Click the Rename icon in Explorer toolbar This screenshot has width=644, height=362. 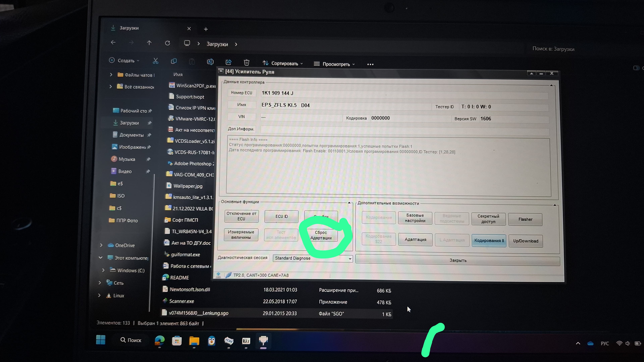tap(210, 62)
